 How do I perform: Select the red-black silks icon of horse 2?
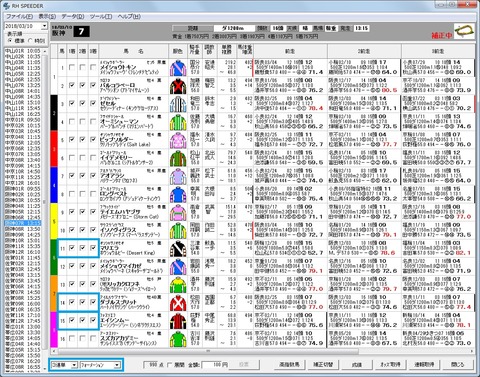click(x=178, y=86)
